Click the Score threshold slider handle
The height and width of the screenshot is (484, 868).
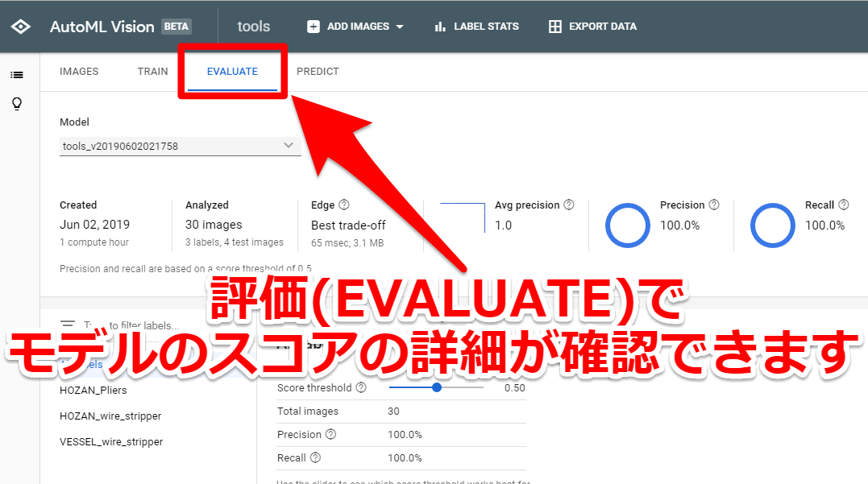point(437,387)
